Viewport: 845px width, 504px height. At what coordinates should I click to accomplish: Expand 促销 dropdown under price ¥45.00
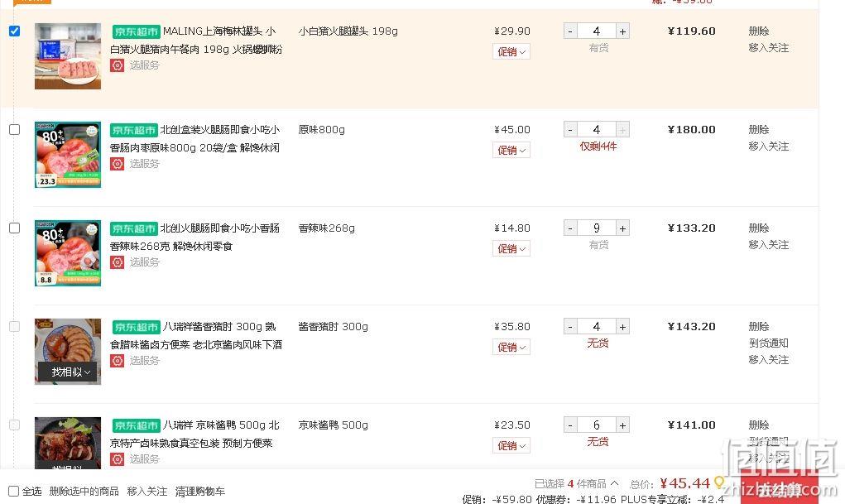[x=511, y=151]
